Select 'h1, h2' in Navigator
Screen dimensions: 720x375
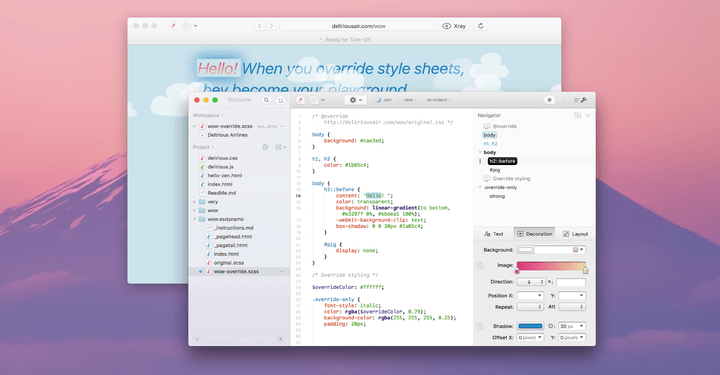coord(490,144)
